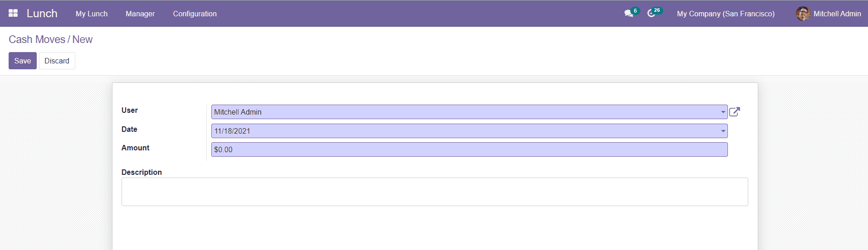Open the User record external link
This screenshot has width=868, height=250.
coord(735,112)
